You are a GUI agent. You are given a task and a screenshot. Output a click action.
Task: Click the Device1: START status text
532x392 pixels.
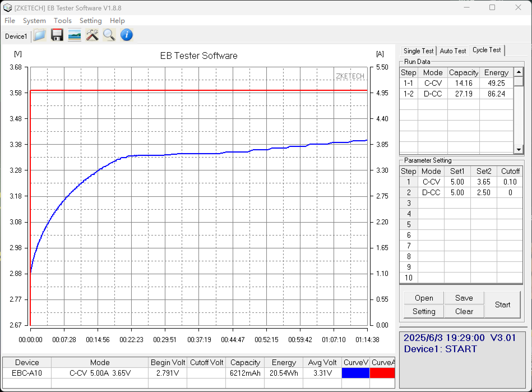(440, 349)
